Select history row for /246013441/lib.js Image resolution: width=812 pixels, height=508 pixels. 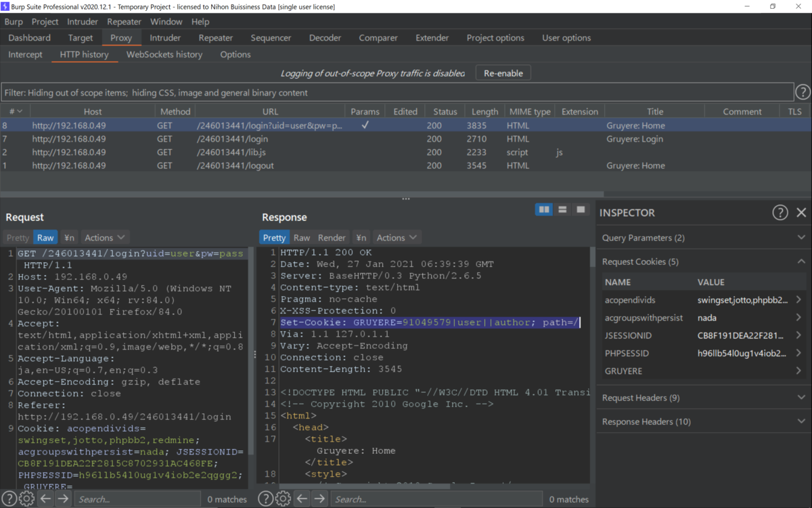click(x=406, y=152)
